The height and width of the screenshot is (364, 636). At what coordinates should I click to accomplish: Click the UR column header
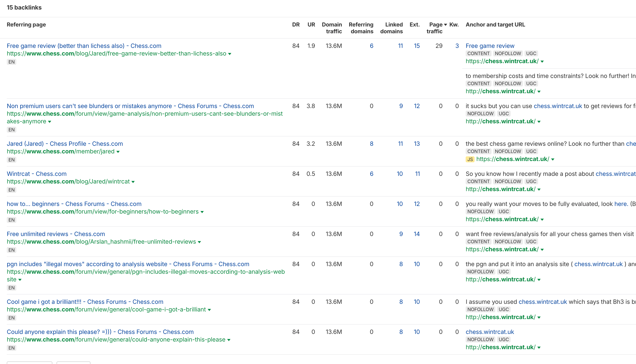311,25
